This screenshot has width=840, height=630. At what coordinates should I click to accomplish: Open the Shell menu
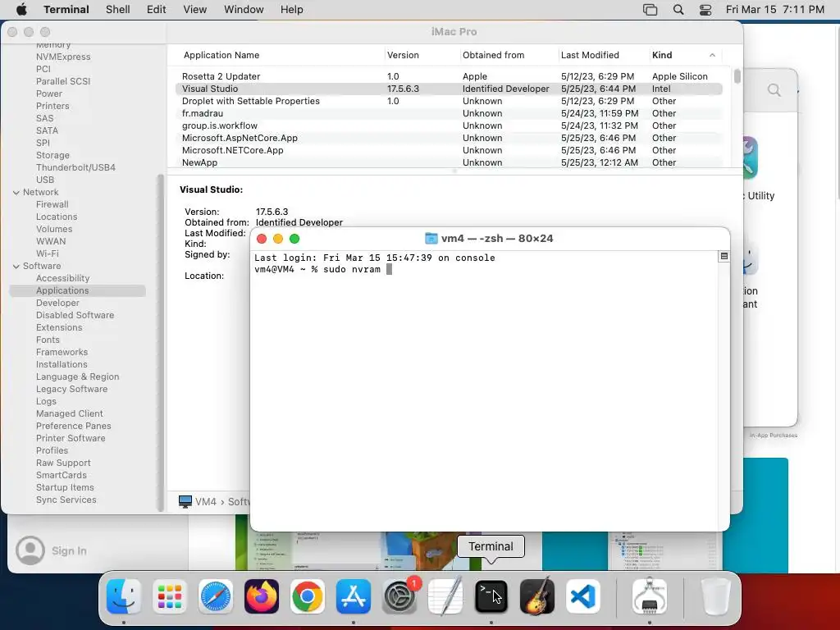point(118,10)
